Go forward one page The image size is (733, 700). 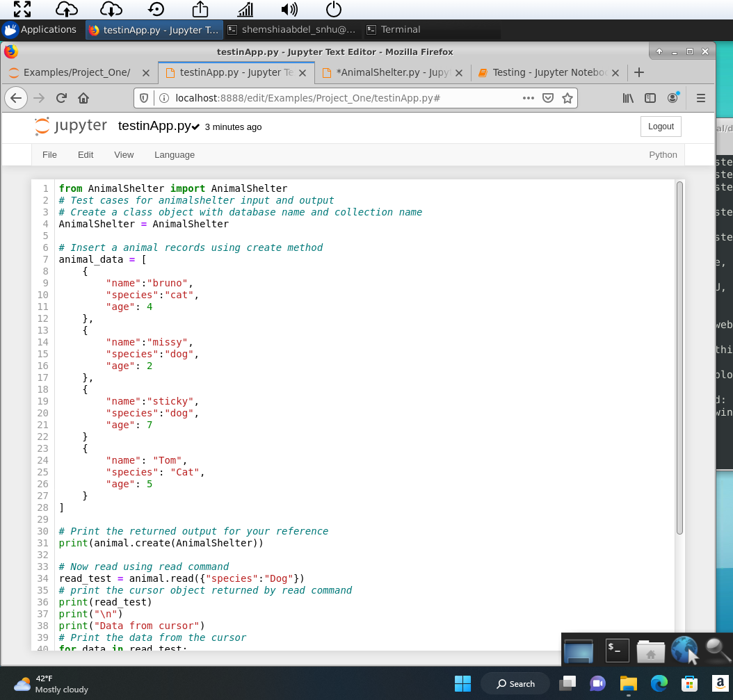(x=39, y=98)
